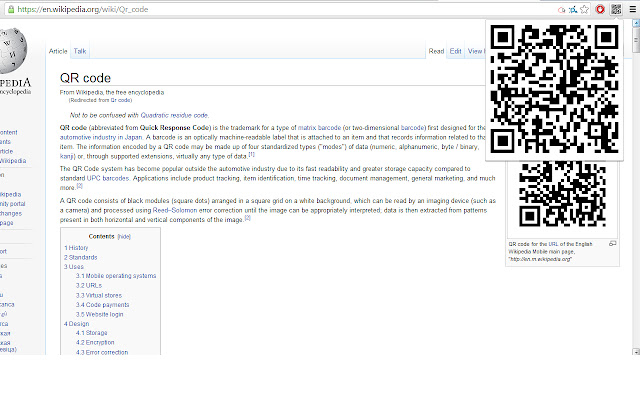Jump to 3.2 URLs in contents
The image size is (640, 400).
click(x=89, y=286)
